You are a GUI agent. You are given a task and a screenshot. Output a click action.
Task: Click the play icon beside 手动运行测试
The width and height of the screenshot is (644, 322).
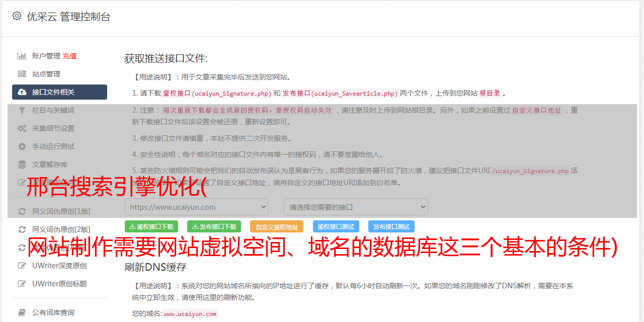22,146
